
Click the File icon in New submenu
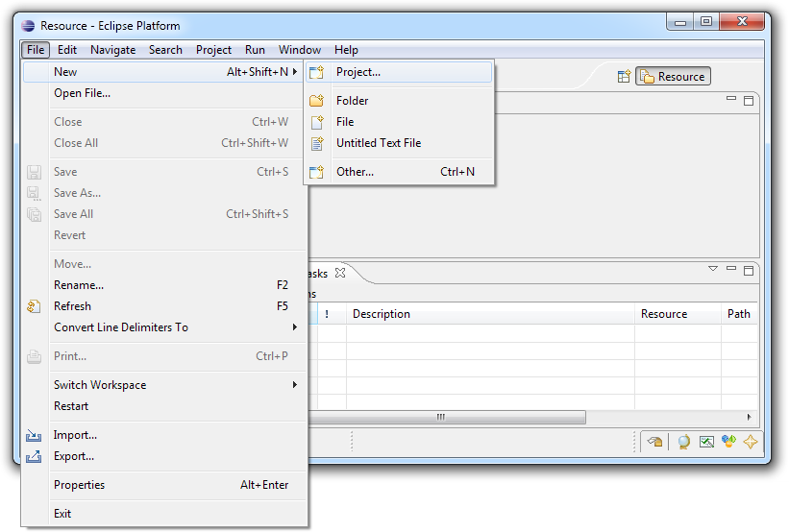(x=317, y=122)
